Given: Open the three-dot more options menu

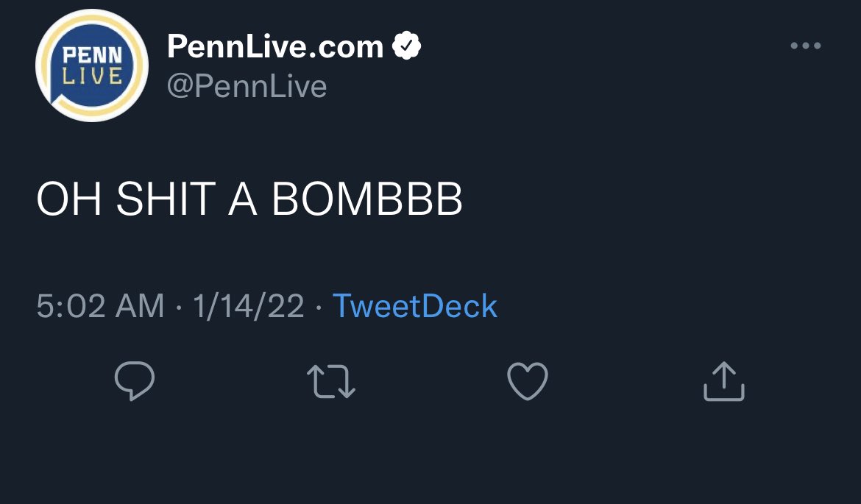Looking at the screenshot, I should [x=805, y=46].
